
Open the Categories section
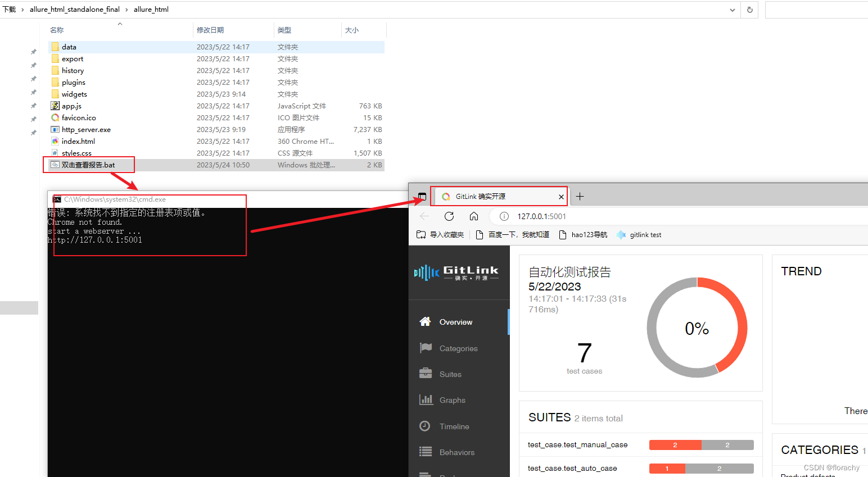point(459,348)
